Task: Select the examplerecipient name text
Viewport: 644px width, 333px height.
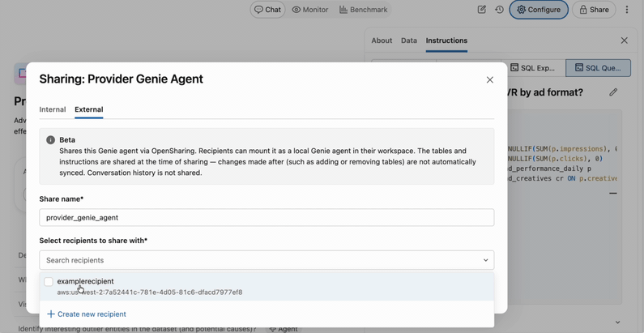Action: [x=85, y=281]
